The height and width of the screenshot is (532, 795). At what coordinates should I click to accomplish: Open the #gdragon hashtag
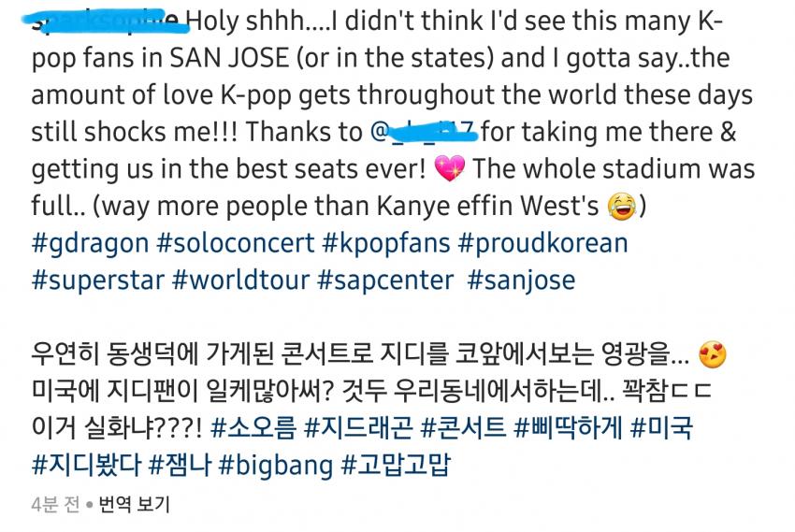(90, 244)
